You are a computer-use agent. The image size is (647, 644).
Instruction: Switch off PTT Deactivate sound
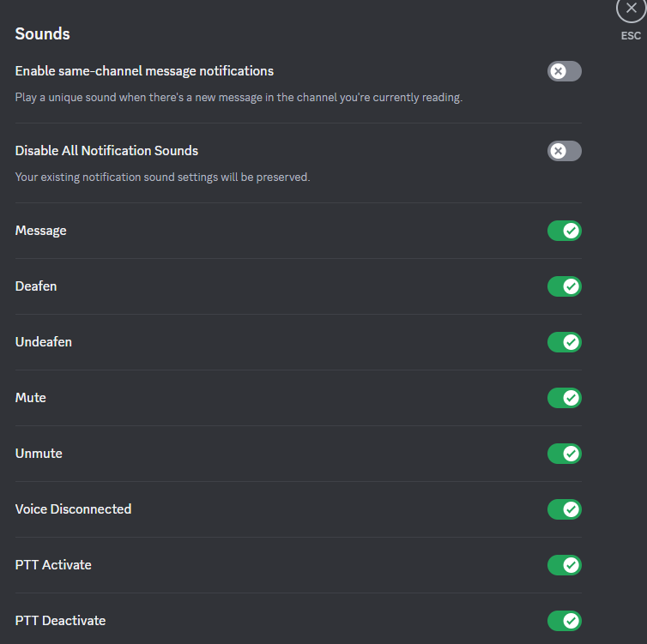click(x=565, y=621)
